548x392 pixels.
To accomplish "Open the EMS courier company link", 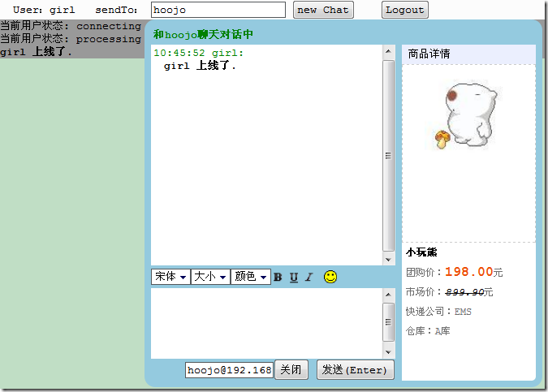I will coord(463,312).
